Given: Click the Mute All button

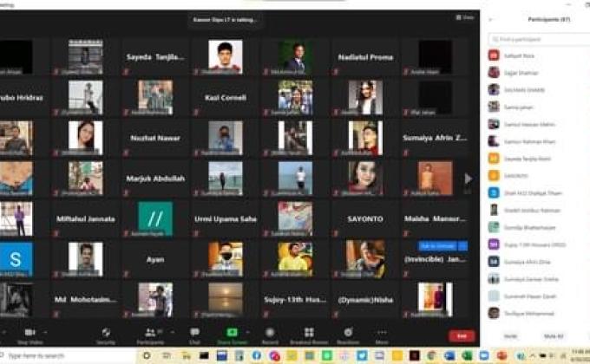Looking at the screenshot, I should coord(553,336).
